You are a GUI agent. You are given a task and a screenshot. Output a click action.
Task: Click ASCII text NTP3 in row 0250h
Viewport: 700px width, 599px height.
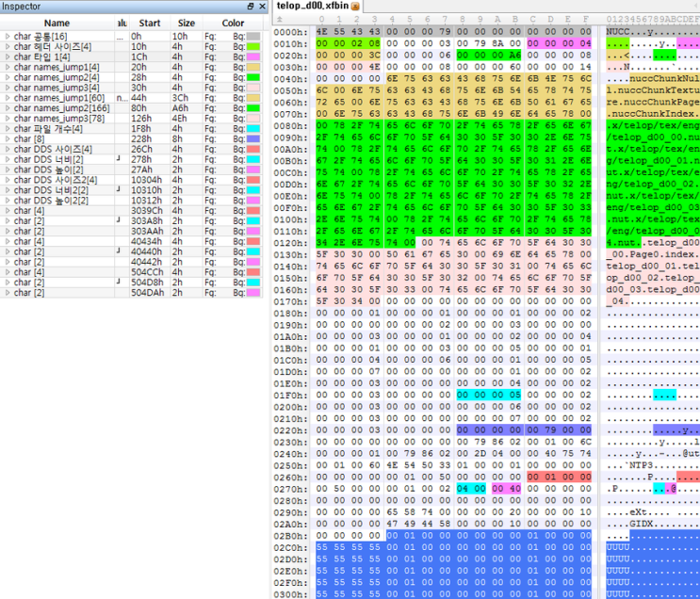[x=641, y=465]
